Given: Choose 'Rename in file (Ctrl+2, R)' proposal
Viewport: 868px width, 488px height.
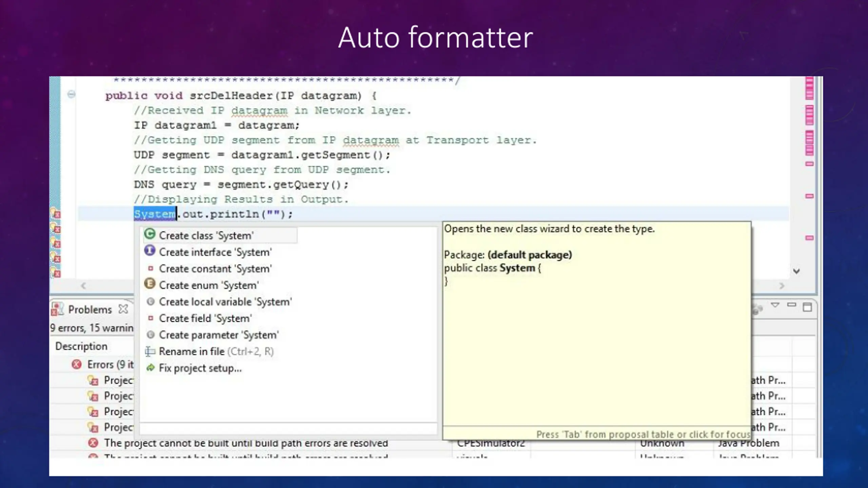Looking at the screenshot, I should pyautogui.click(x=216, y=351).
